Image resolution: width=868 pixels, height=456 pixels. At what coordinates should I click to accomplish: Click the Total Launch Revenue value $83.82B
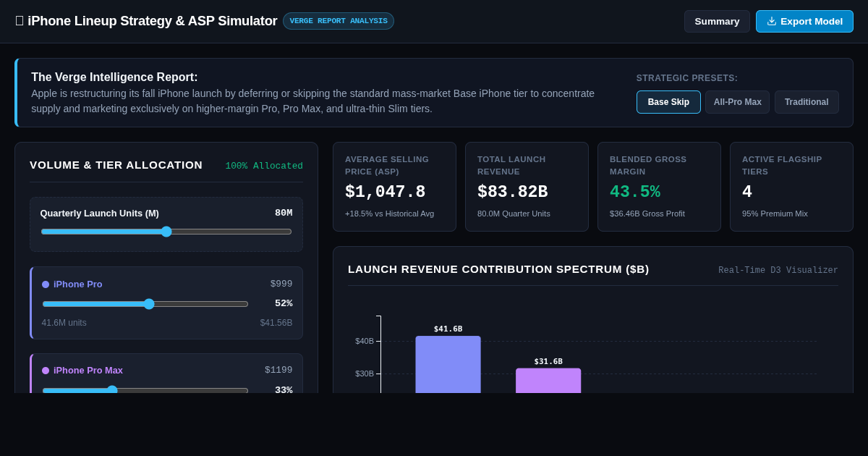click(x=512, y=193)
